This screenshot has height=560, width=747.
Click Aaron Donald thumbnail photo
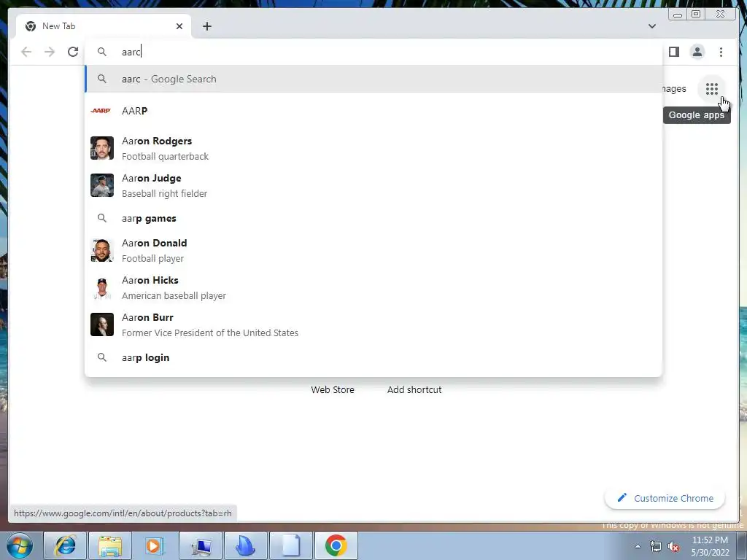[102, 250]
